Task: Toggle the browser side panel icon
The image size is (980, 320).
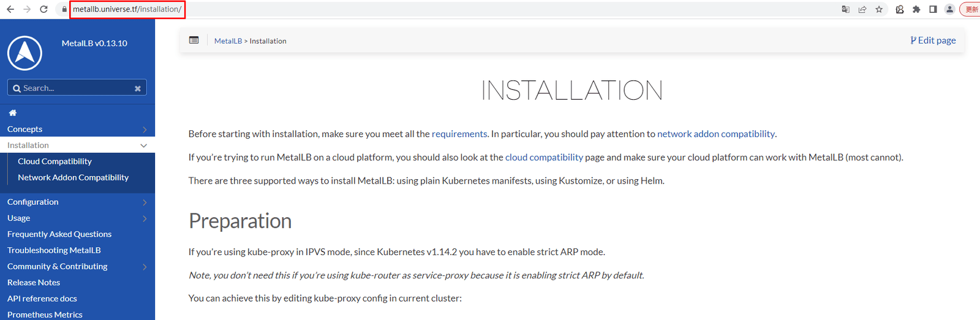Action: tap(933, 9)
